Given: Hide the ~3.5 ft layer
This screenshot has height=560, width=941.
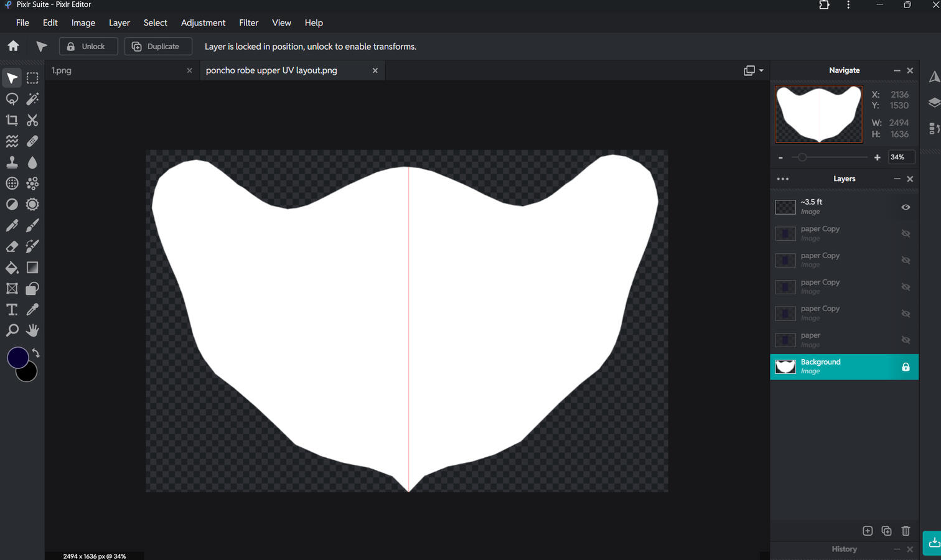Looking at the screenshot, I should point(906,207).
